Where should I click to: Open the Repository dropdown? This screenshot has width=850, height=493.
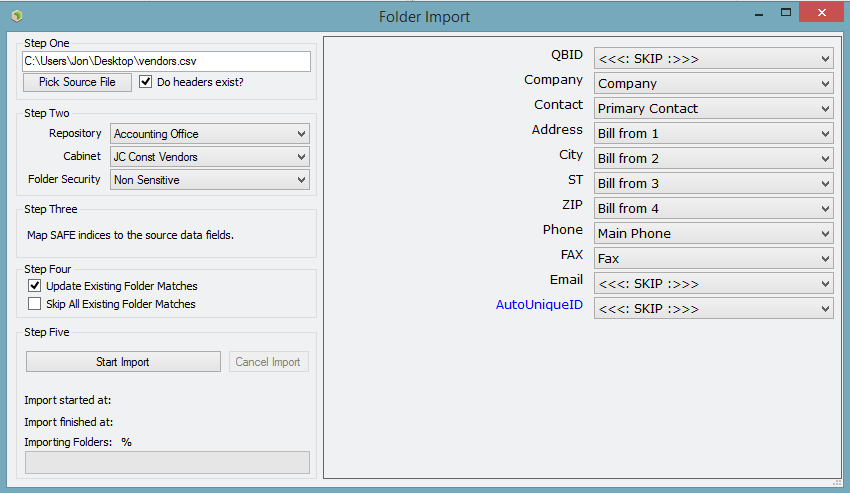[x=210, y=134]
